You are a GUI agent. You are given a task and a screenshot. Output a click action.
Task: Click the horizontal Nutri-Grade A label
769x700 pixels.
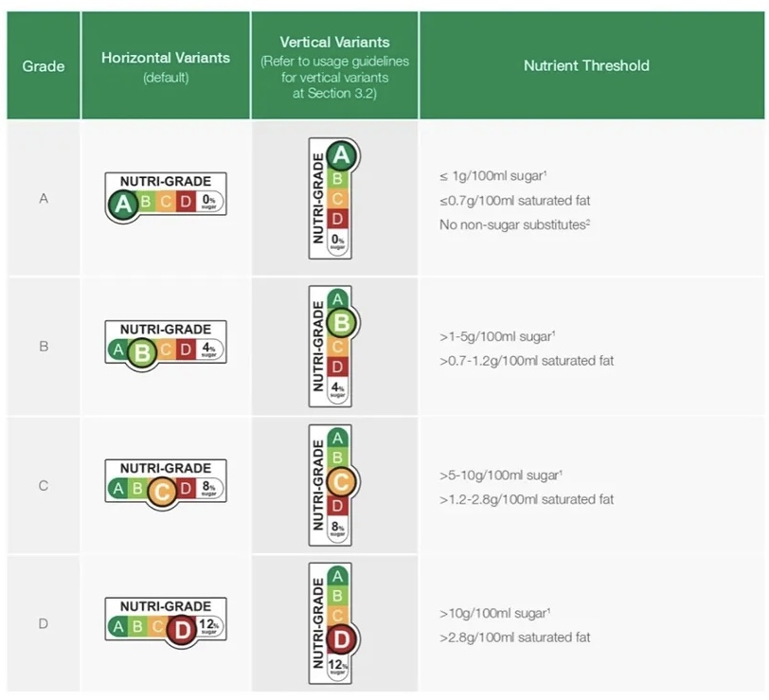(x=166, y=195)
